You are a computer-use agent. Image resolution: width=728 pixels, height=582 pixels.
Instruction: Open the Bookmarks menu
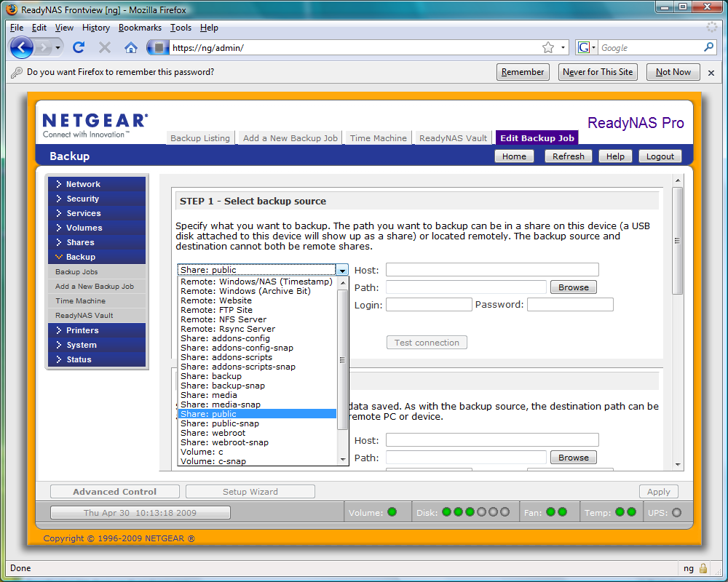click(x=140, y=28)
